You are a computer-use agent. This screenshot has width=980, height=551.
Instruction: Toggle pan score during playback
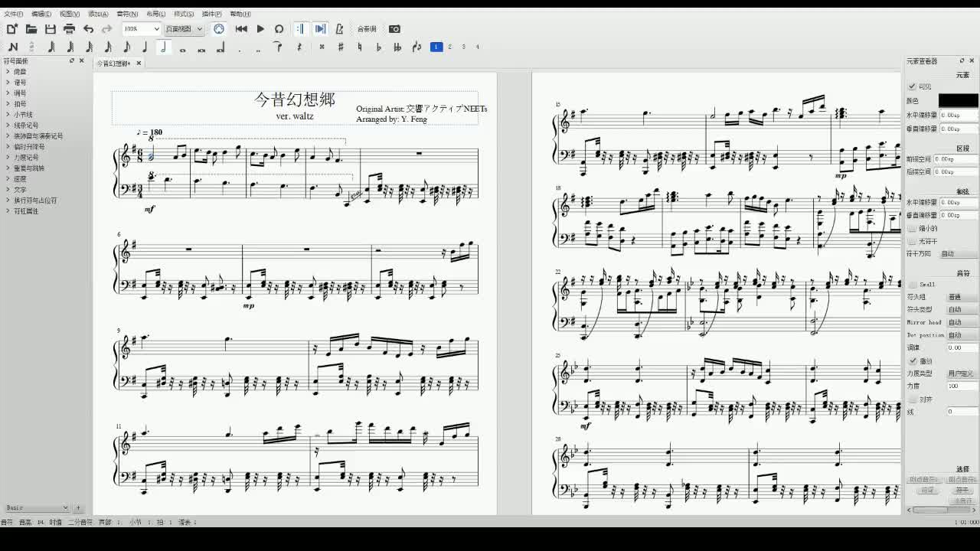320,29
